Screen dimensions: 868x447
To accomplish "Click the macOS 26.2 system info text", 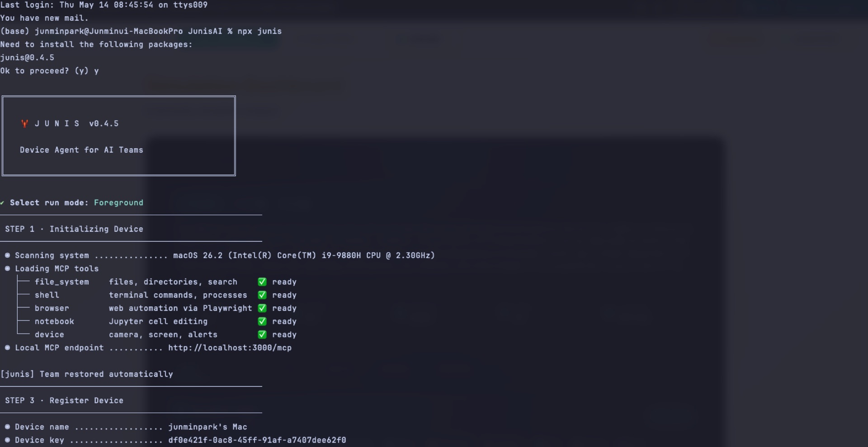I will click(304, 255).
